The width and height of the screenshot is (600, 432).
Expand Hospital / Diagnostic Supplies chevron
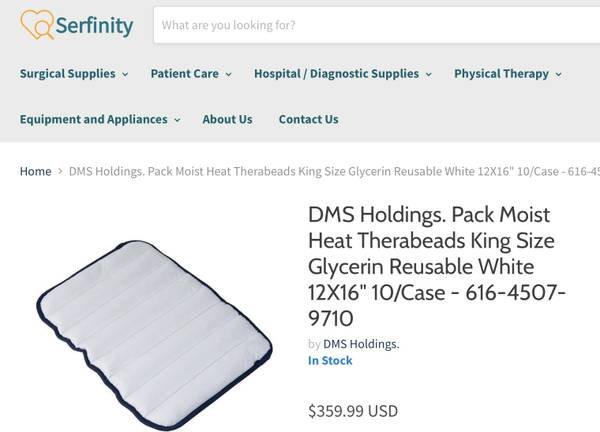coord(429,74)
